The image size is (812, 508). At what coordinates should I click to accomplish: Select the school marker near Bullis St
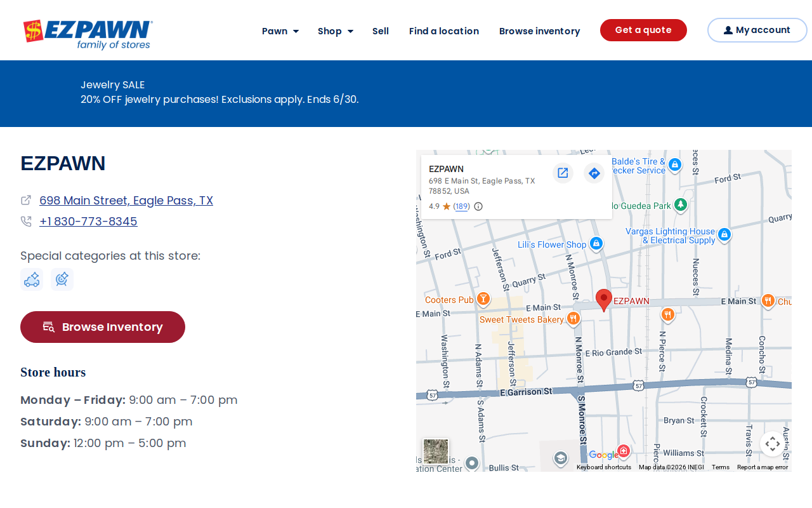point(560,458)
